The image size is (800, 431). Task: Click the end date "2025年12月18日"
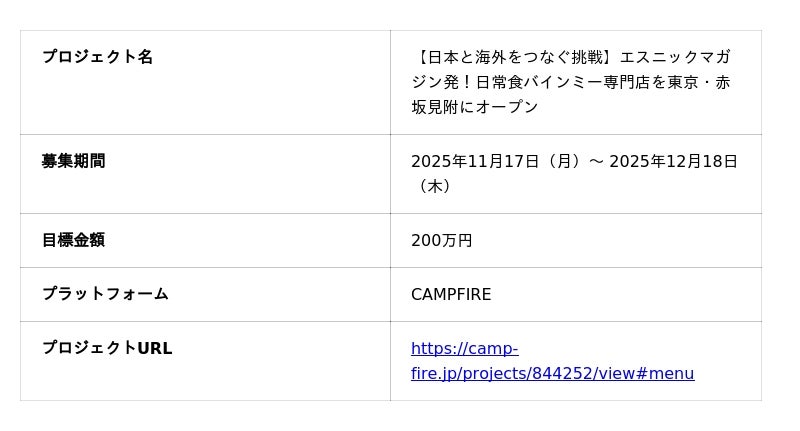(x=673, y=161)
